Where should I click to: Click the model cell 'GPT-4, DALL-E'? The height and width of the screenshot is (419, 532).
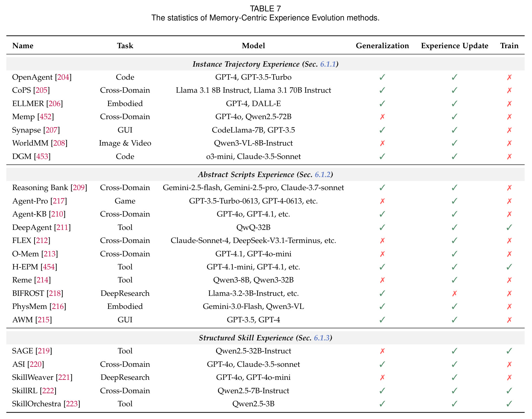coord(253,104)
